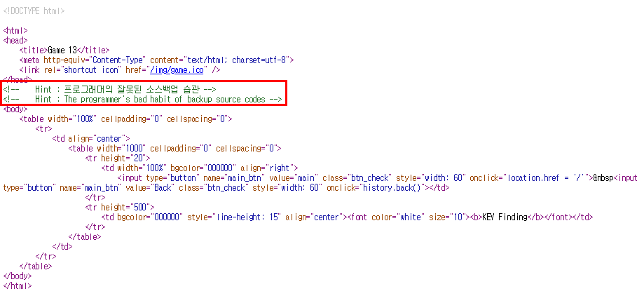Click the closing /body tag
Image resolution: width=644 pixels, height=303 pixels.
(18, 276)
